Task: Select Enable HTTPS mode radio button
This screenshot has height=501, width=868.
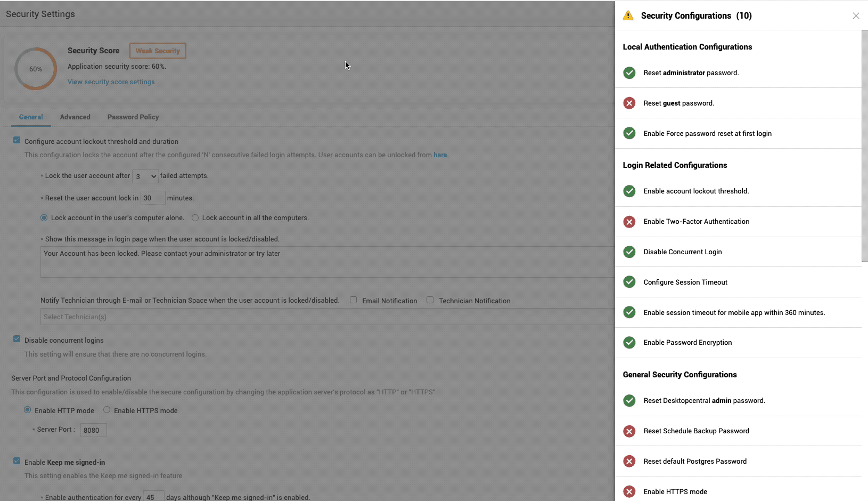Action: pos(107,410)
